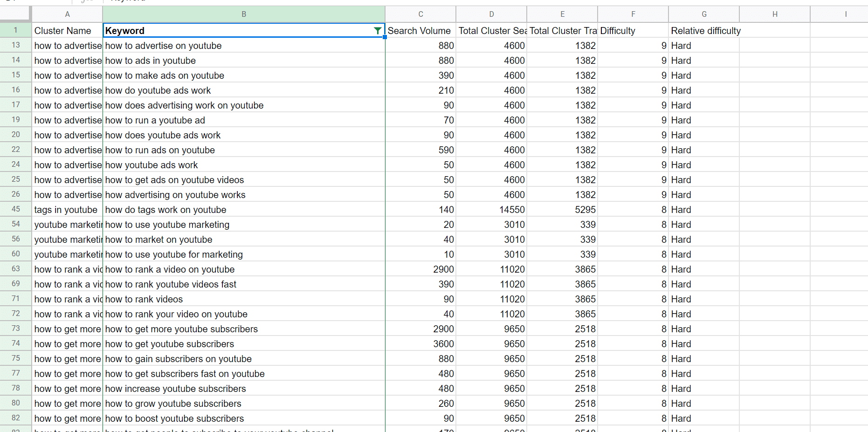Click search volume 140 in row 45

coord(420,210)
